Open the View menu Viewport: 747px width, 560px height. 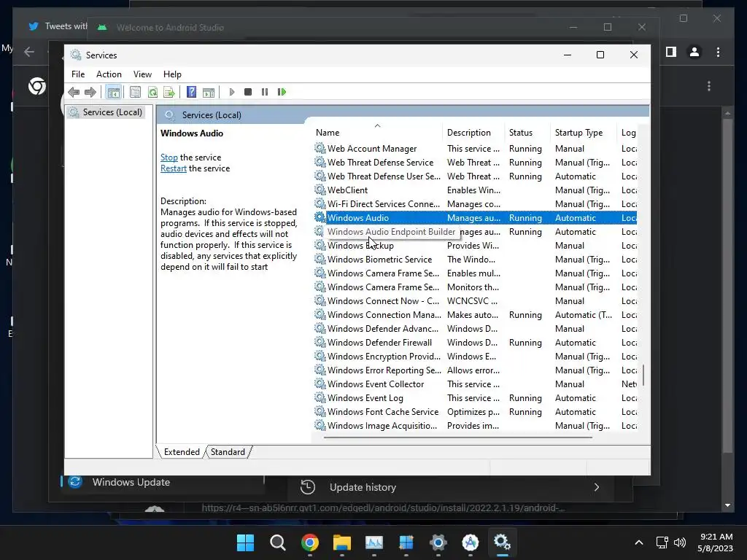click(x=142, y=74)
